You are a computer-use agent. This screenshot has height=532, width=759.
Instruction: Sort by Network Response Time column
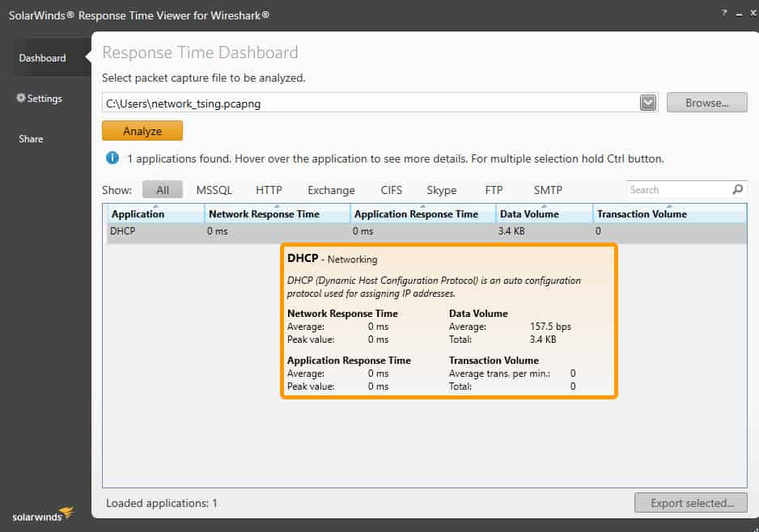click(278, 213)
